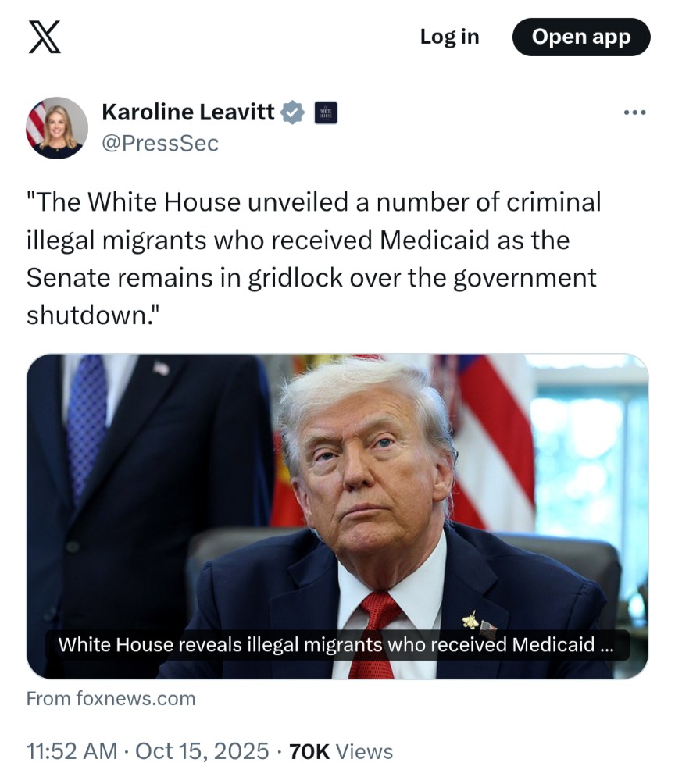Viewport: 675px width, 784px height.
Task: Click the Log in button
Action: 449,37
